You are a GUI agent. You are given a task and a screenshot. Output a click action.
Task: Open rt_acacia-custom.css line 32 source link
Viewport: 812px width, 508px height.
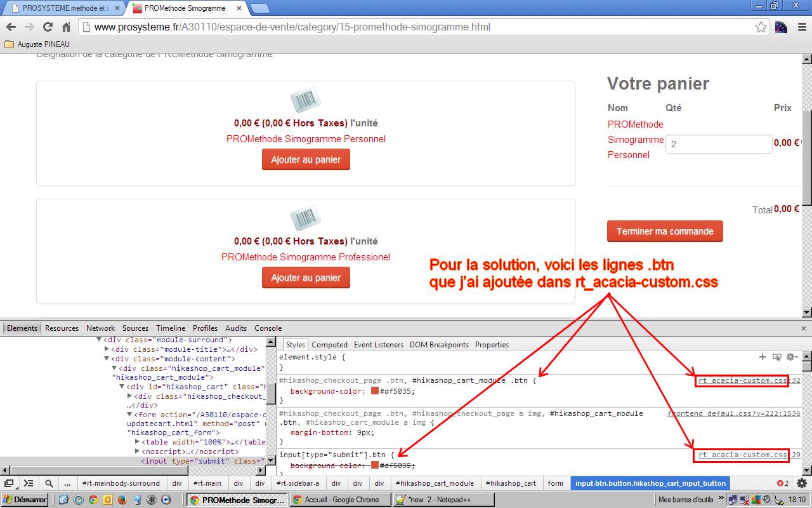pyautogui.click(x=749, y=381)
